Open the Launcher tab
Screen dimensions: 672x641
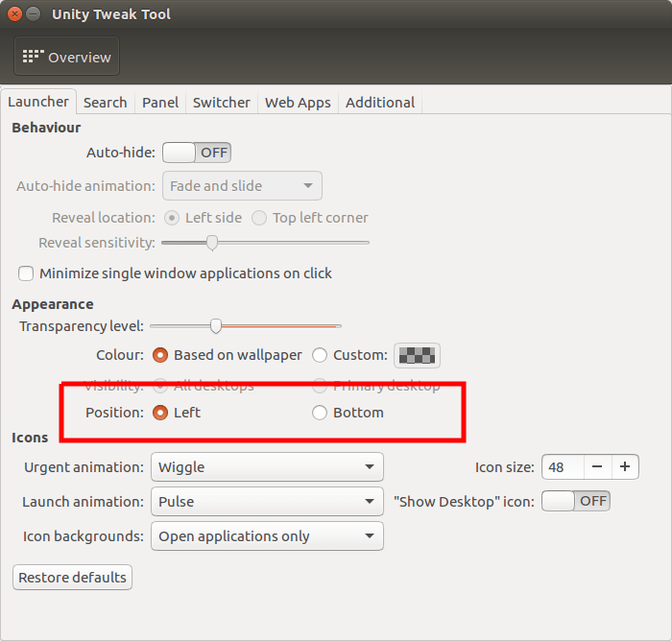pyautogui.click(x=38, y=102)
